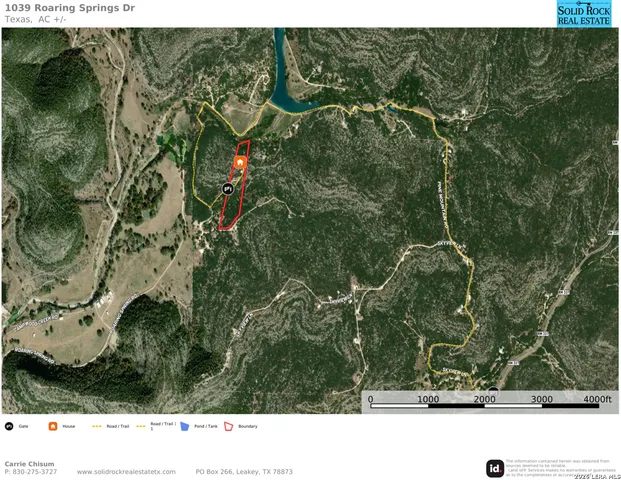Click the red property boundary outline
This screenshot has width=621, height=480.
coord(234,185)
